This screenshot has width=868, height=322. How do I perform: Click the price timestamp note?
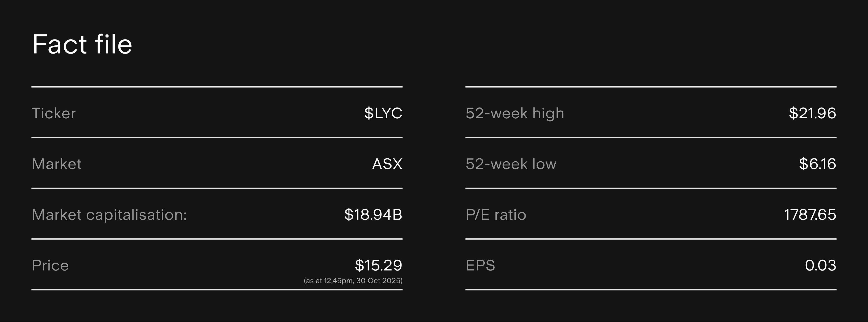(x=353, y=281)
